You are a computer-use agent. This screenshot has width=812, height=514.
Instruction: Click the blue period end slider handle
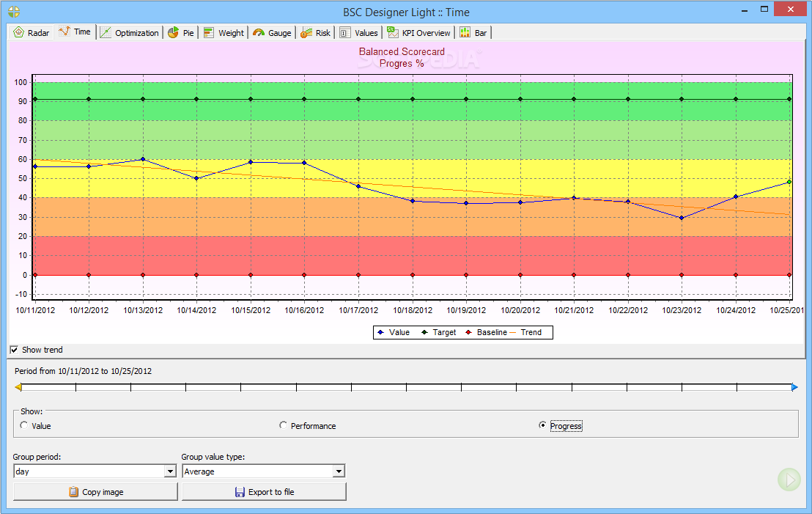tap(794, 387)
